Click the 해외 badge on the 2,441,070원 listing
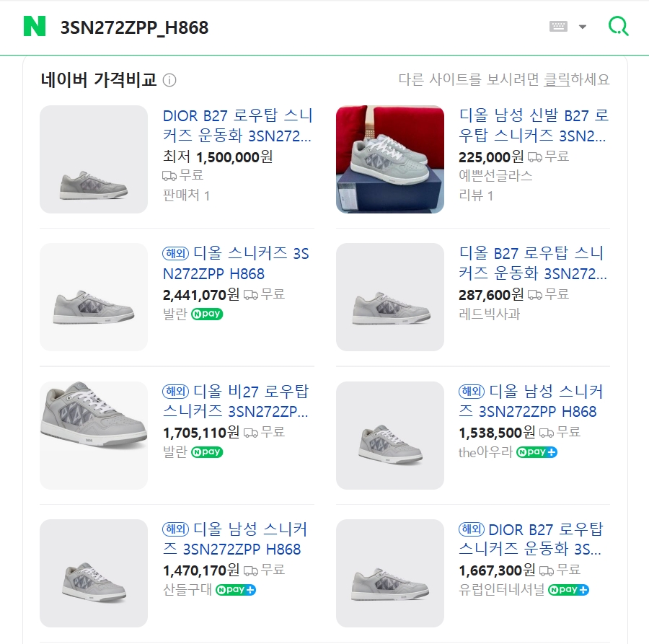Screen dimensions: 649x644 pos(176,253)
